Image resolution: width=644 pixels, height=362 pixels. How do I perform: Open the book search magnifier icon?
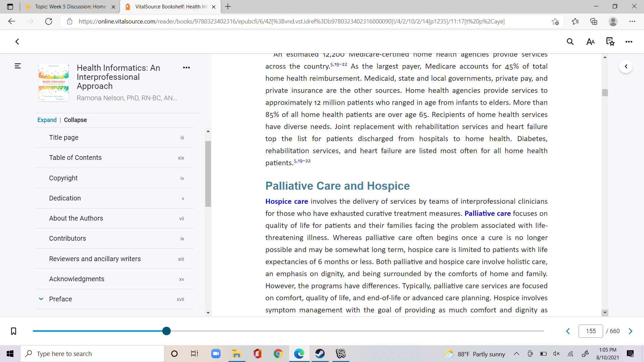570,42
